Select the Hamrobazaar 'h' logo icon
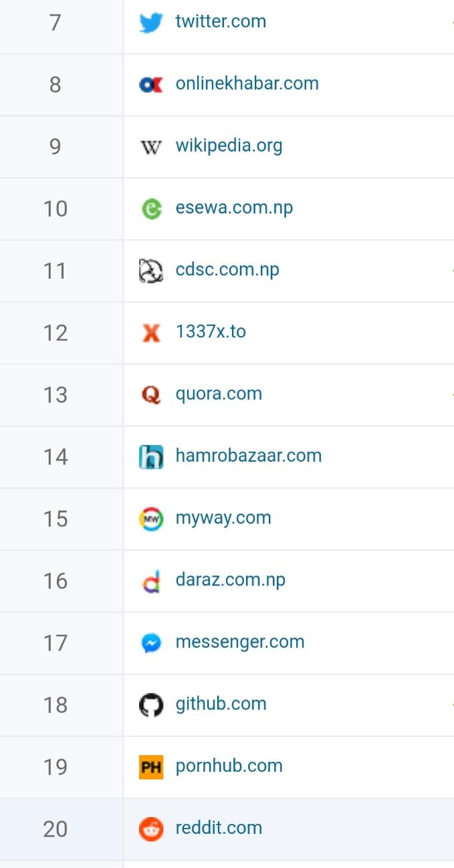454x868 pixels. [x=151, y=456]
